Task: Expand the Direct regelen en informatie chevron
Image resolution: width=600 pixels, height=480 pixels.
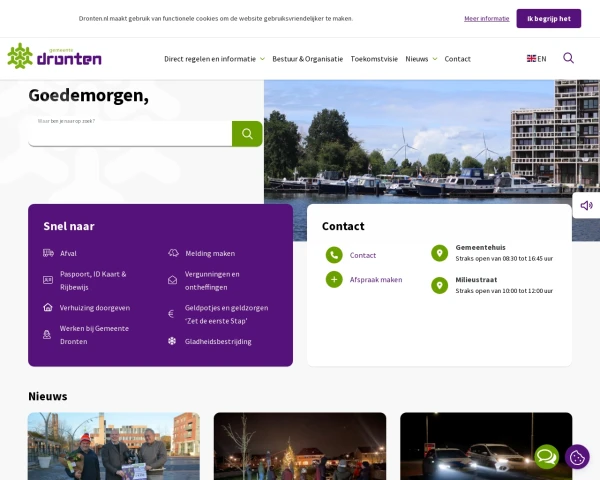Action: [x=262, y=59]
